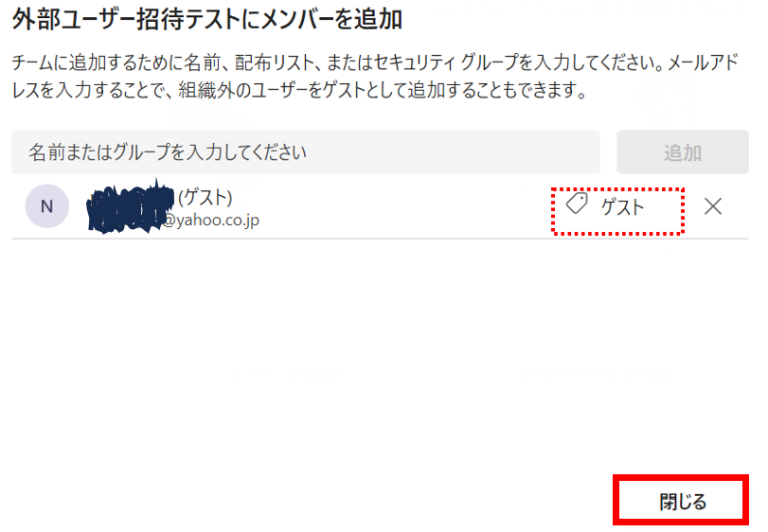Image resolution: width=768 pixels, height=532 pixels.
Task: Remove the guest member with the X icon
Action: click(713, 206)
